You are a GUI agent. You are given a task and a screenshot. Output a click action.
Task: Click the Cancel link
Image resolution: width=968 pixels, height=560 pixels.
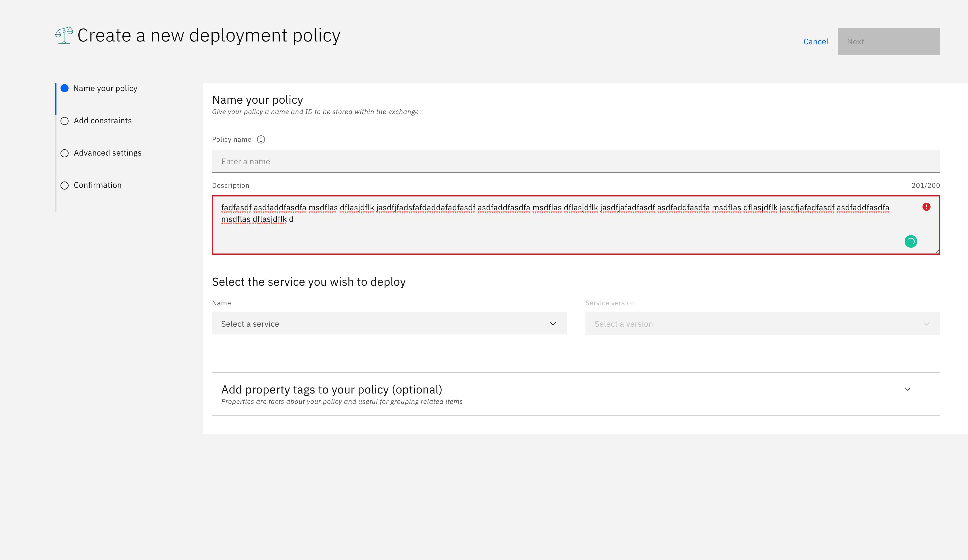[x=816, y=41]
